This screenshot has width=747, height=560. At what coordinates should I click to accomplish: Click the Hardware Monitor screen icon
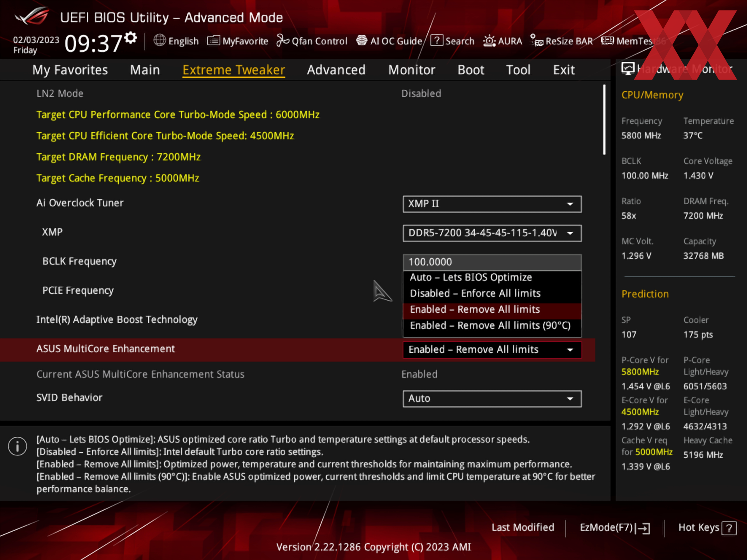click(x=628, y=69)
